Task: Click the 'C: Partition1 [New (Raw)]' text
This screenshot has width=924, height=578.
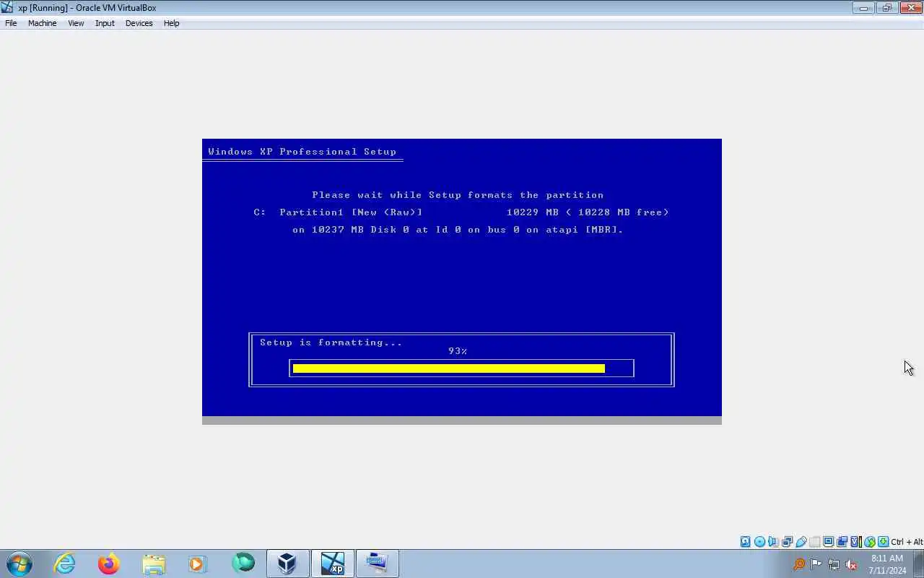Action: [x=338, y=212]
